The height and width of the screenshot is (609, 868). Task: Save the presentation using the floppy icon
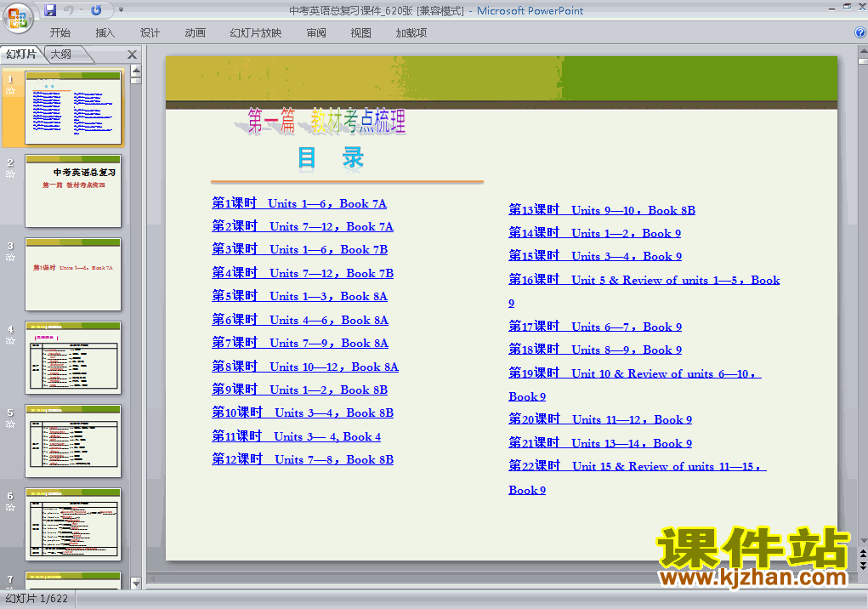[x=50, y=10]
